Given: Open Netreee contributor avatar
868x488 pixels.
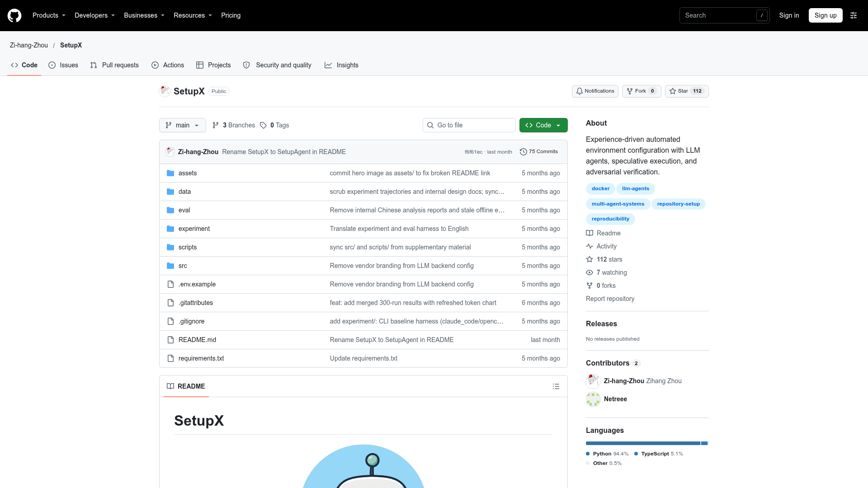Looking at the screenshot, I should coord(593,399).
